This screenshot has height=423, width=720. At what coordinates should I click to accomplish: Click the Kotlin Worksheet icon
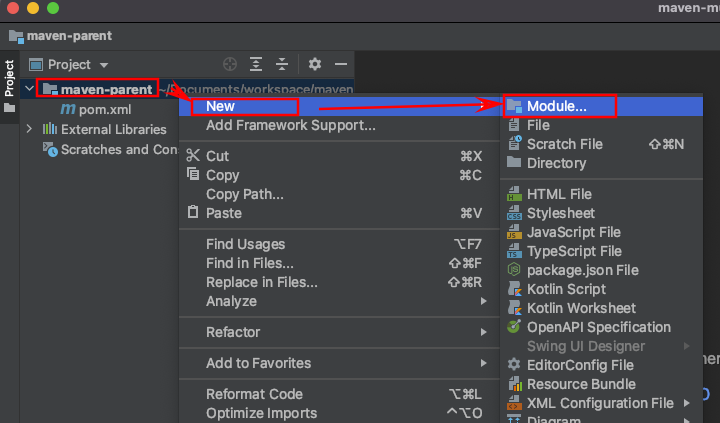pos(514,308)
